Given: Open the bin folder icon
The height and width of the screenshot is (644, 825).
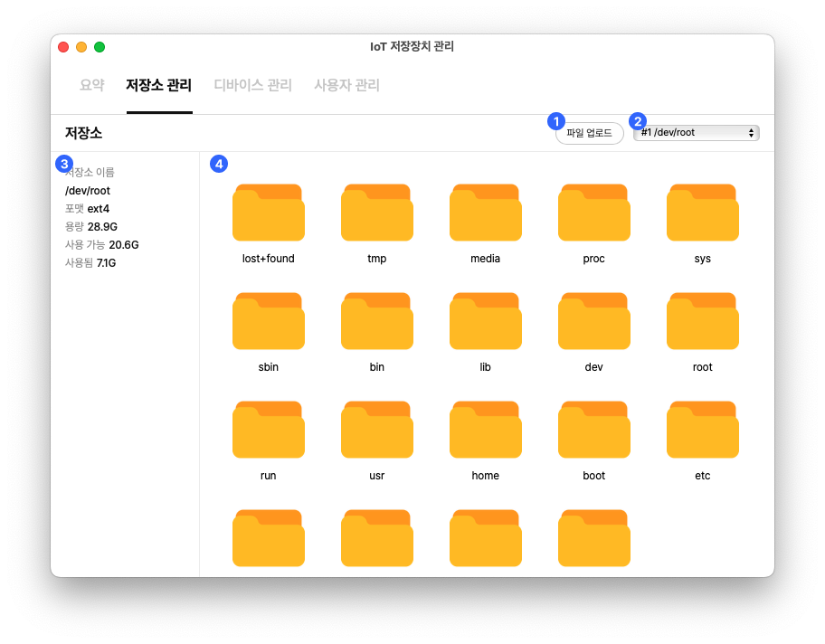Looking at the screenshot, I should [x=376, y=321].
